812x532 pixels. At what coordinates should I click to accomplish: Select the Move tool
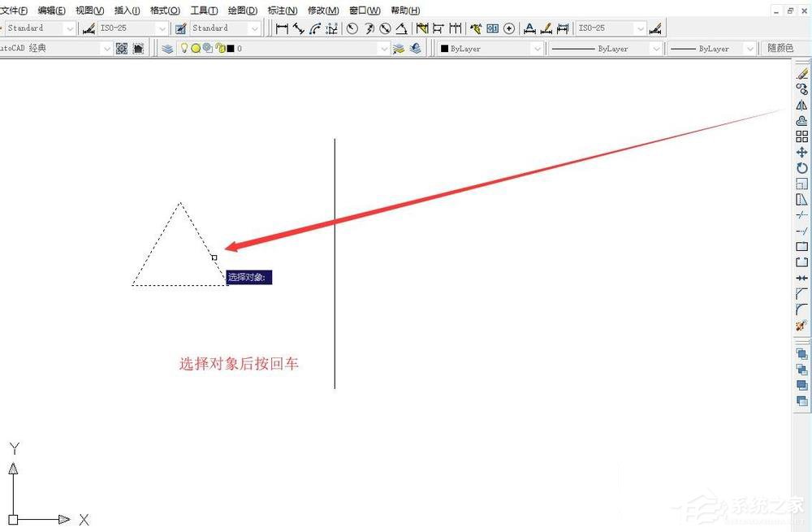801,153
